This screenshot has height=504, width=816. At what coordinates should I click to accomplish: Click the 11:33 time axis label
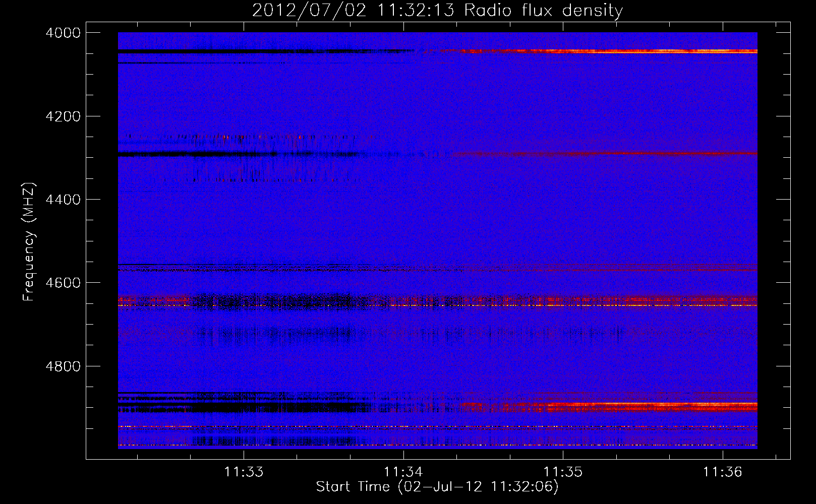(244, 472)
